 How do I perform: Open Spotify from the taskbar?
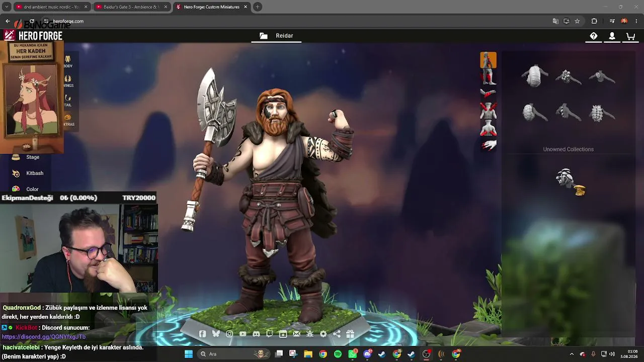coord(338,354)
